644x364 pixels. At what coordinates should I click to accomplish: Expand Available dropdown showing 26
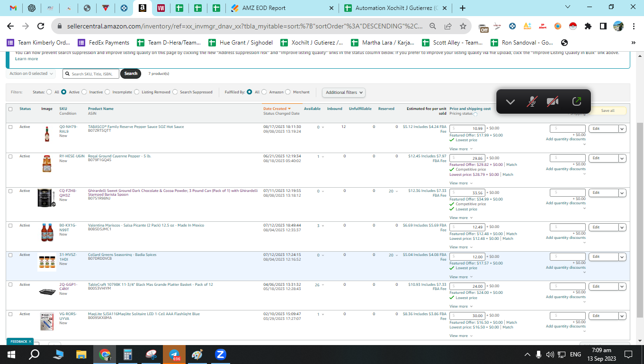(x=320, y=285)
